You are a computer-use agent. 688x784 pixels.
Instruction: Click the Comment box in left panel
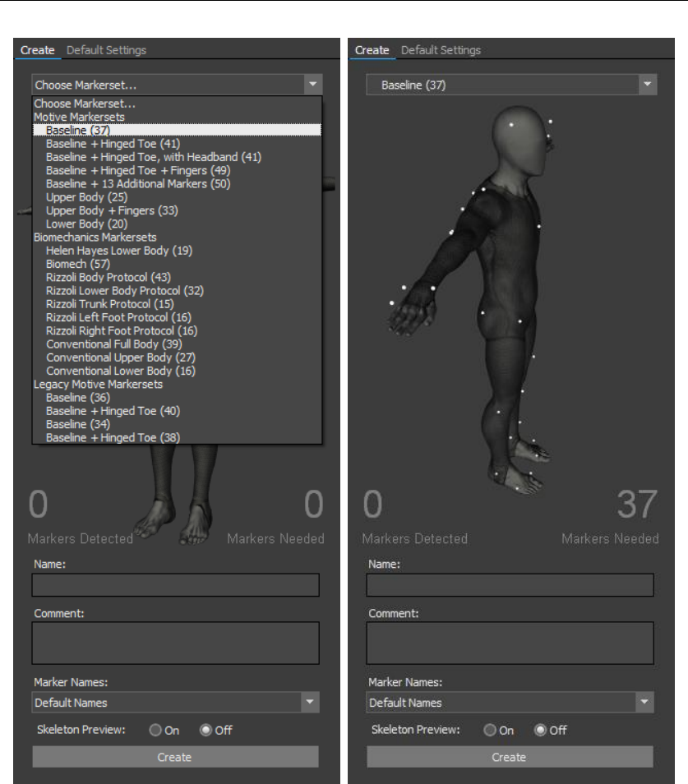click(x=176, y=643)
